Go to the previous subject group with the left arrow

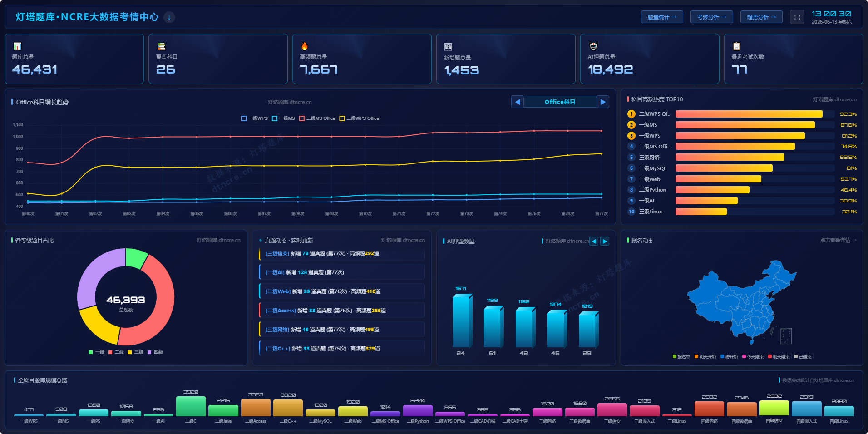pyautogui.click(x=517, y=102)
